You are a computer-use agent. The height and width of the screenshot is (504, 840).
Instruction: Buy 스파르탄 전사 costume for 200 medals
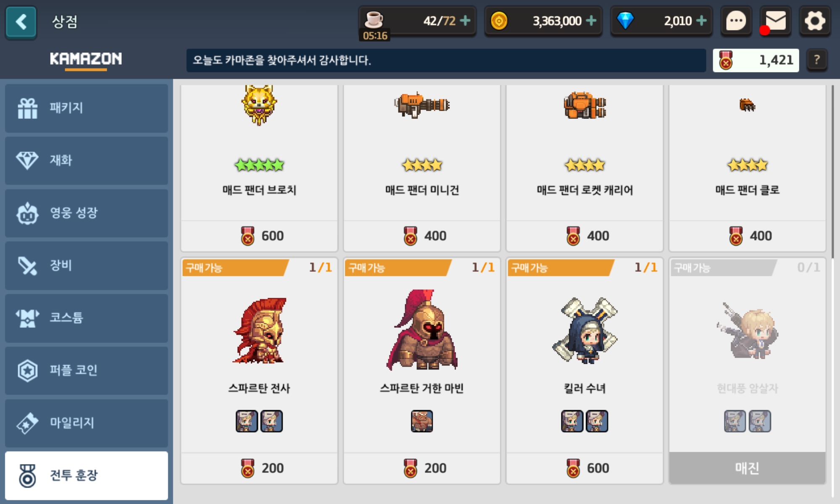(x=259, y=468)
